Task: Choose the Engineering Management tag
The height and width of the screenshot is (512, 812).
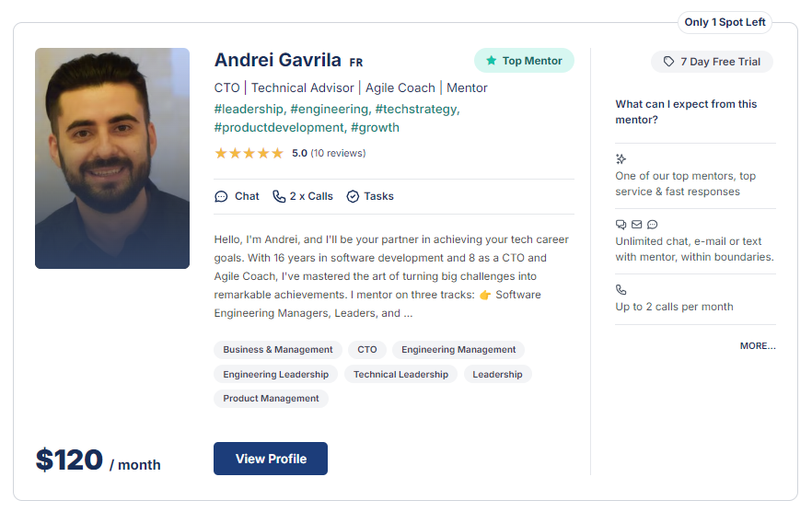Action: 458,350
